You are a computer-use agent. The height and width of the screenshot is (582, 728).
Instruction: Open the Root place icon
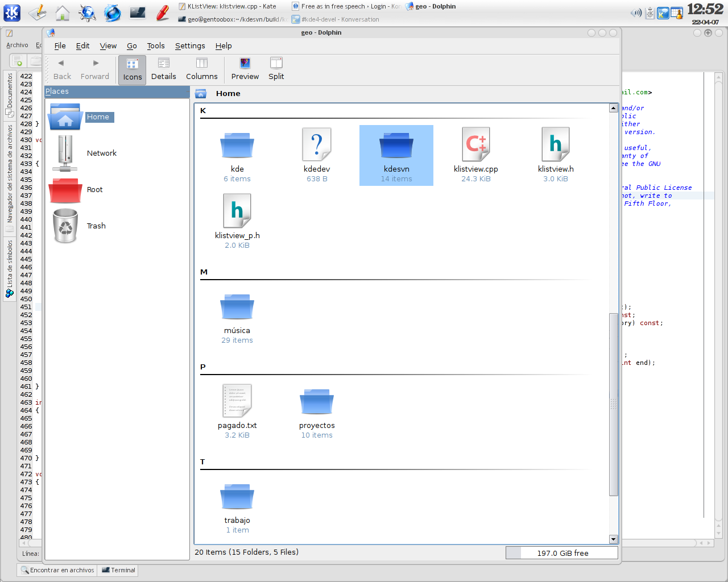65,190
